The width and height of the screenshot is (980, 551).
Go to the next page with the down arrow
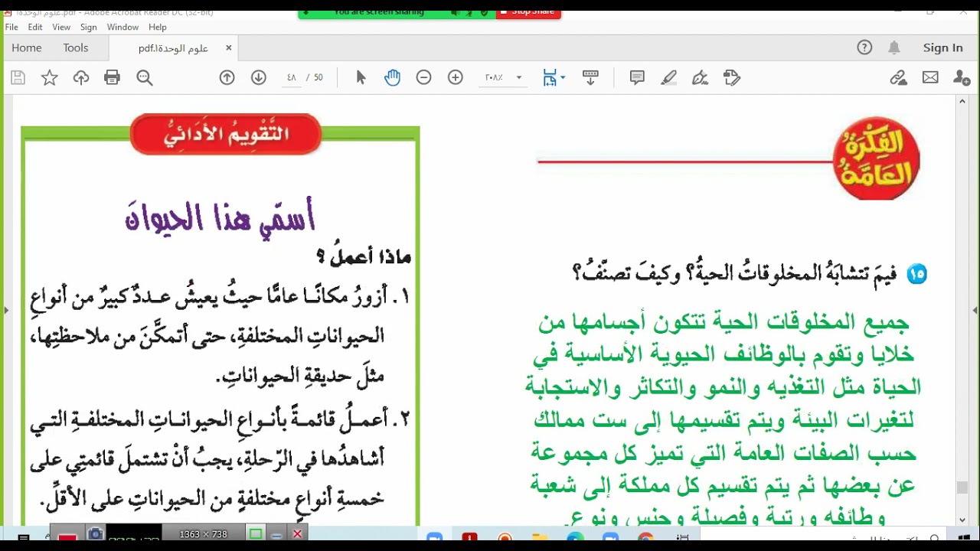pyautogui.click(x=259, y=77)
